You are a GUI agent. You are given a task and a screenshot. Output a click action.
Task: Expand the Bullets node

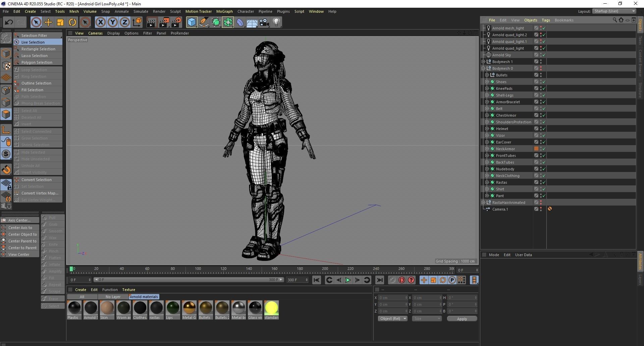pyautogui.click(x=487, y=75)
